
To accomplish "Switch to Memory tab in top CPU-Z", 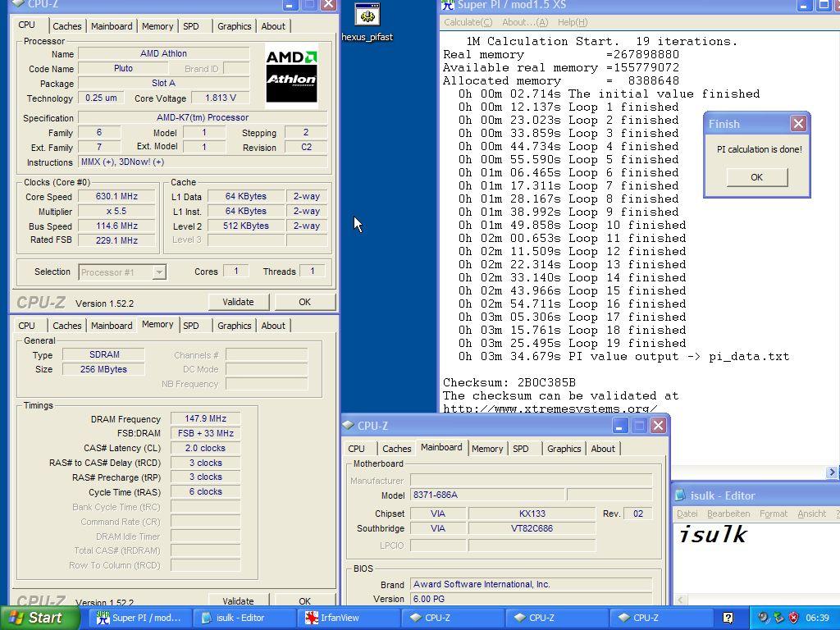I will (157, 26).
